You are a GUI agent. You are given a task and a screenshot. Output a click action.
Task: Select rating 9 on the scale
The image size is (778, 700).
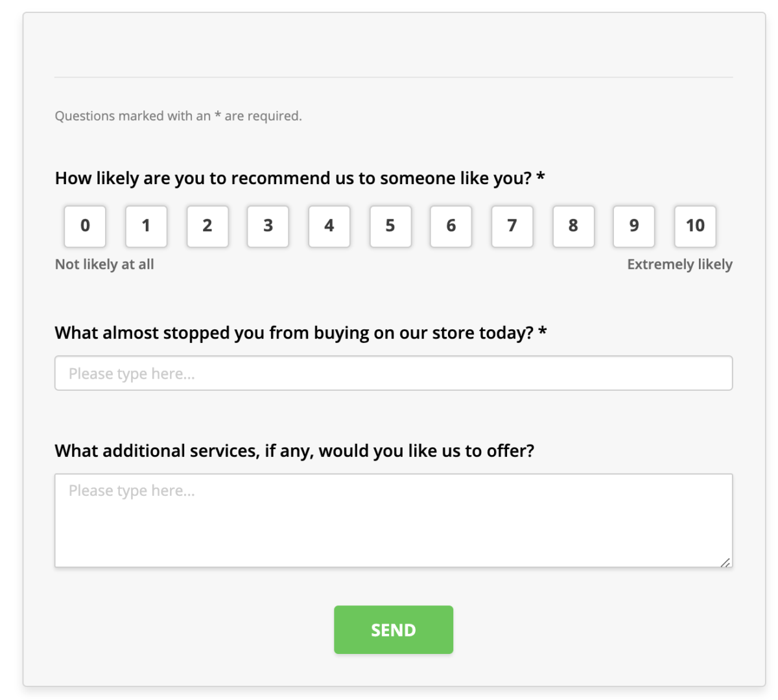click(x=633, y=226)
